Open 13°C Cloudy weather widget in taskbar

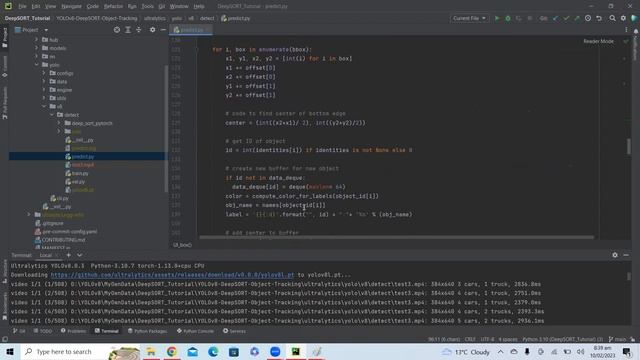point(466,351)
